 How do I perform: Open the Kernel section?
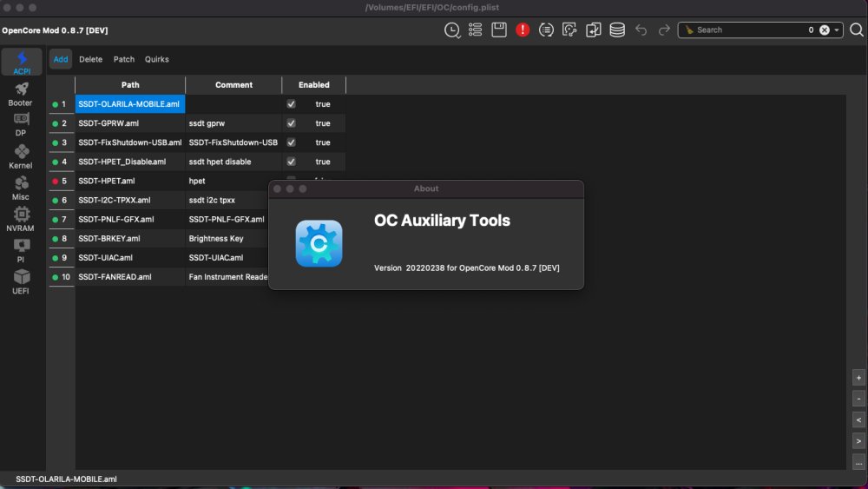(x=21, y=156)
